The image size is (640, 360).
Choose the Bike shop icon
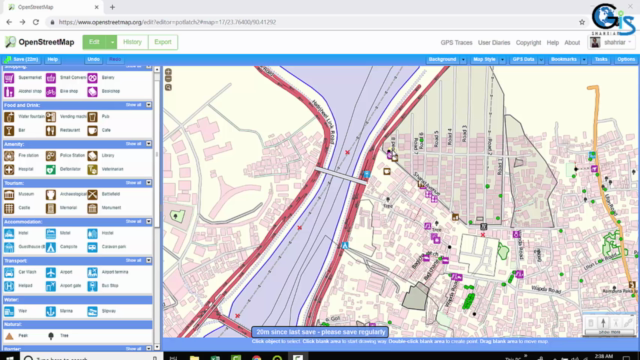[x=51, y=91]
